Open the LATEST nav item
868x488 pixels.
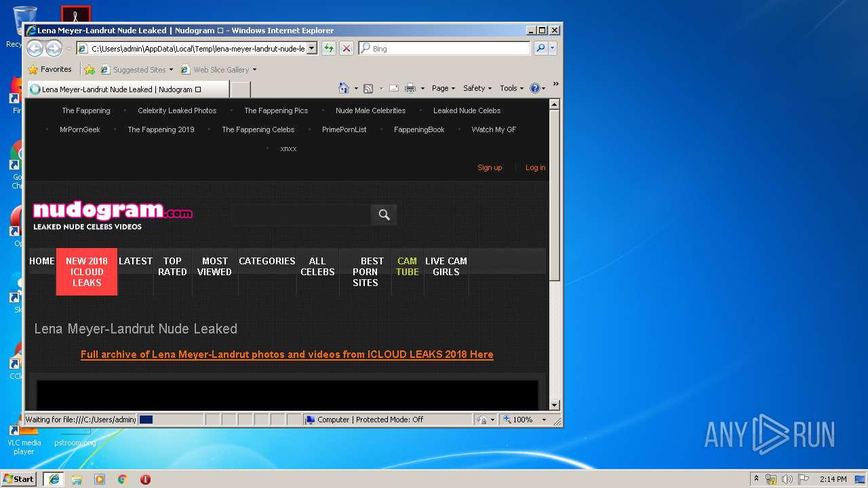136,261
